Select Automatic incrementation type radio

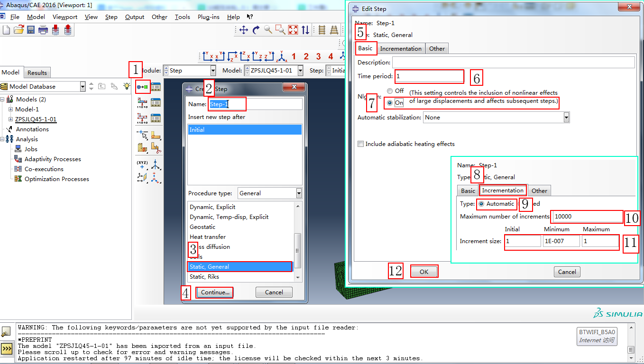pos(481,204)
